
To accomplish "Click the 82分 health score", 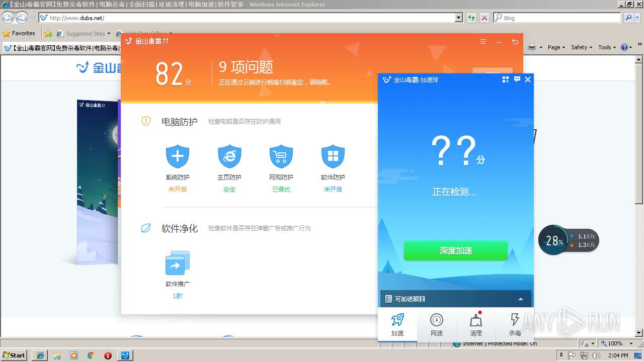I will pyautogui.click(x=173, y=74).
